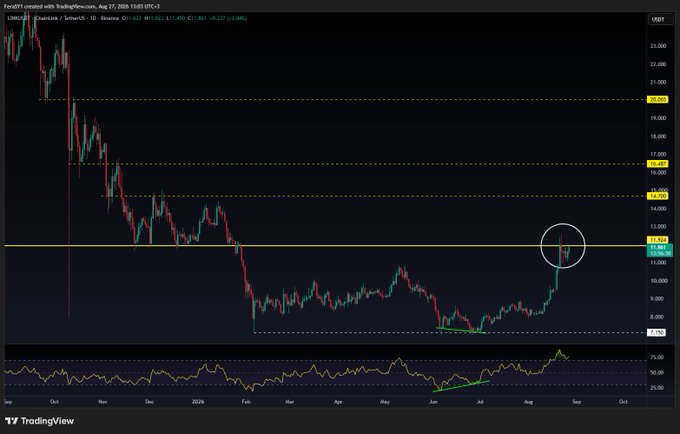
Task: Click the 18.000 price axis value
Action: pyautogui.click(x=658, y=136)
